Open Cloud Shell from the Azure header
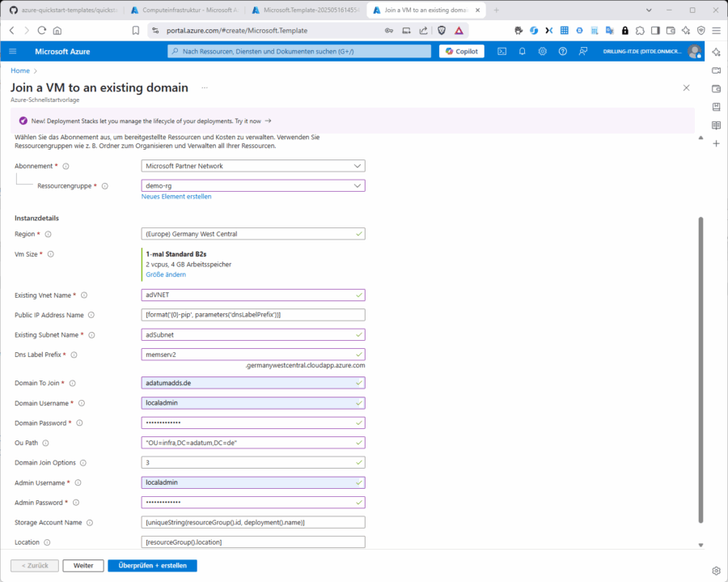728x582 pixels. coord(502,52)
